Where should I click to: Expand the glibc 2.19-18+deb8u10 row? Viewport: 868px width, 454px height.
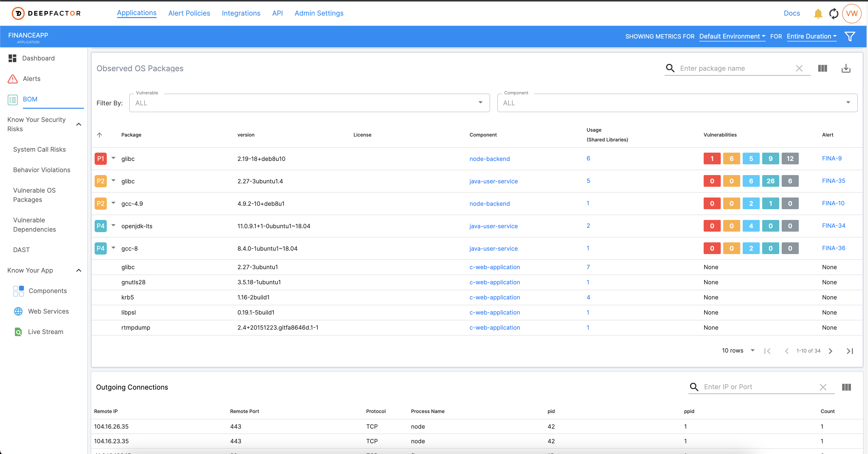point(113,158)
